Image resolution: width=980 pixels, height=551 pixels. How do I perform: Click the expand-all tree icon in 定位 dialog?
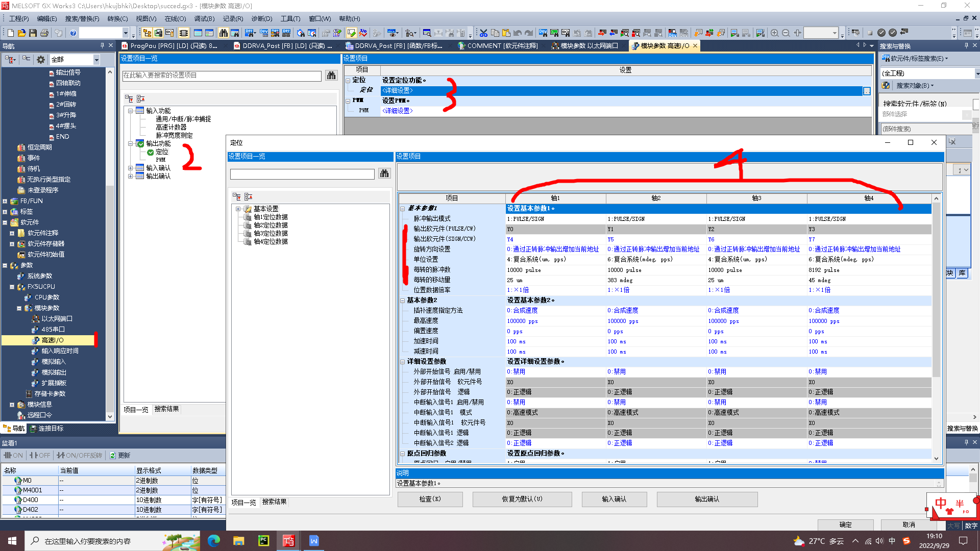pyautogui.click(x=237, y=196)
